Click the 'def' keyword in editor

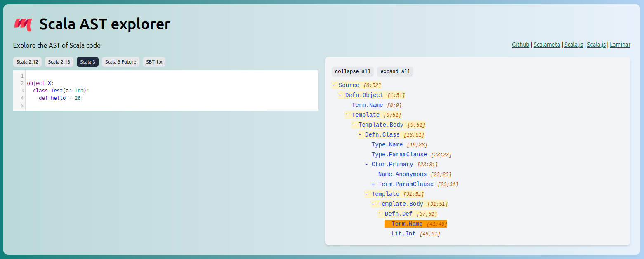point(43,98)
